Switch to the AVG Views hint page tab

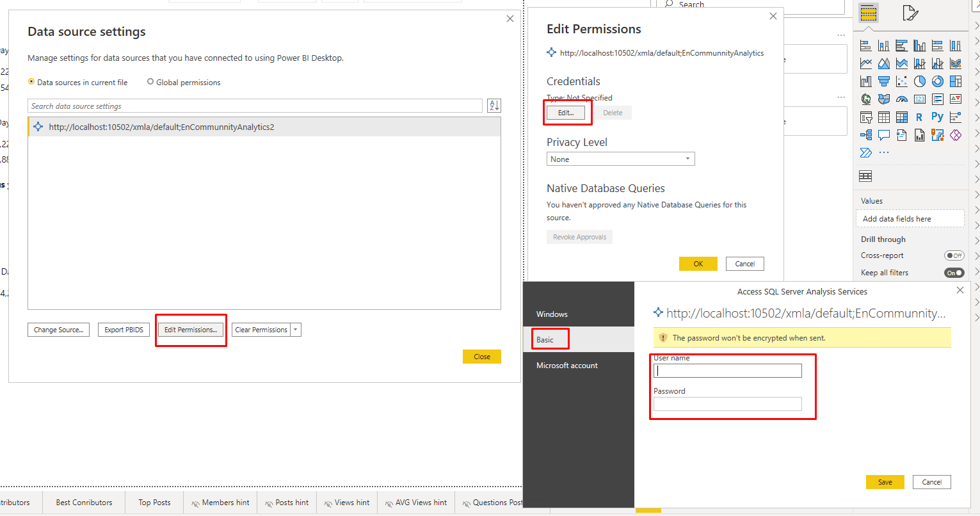pos(416,503)
